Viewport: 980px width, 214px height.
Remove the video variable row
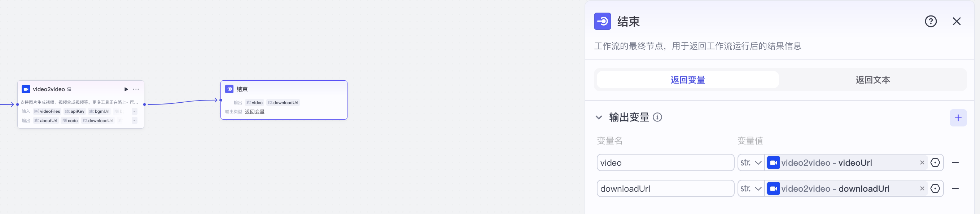pyautogui.click(x=955, y=163)
